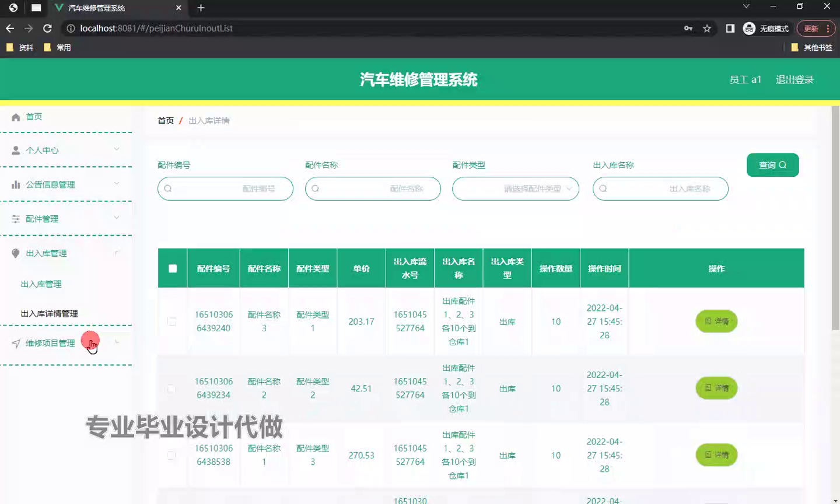Expand the 公告信息管理 menu chevron
This screenshot has height=504, width=840.
pos(117,183)
